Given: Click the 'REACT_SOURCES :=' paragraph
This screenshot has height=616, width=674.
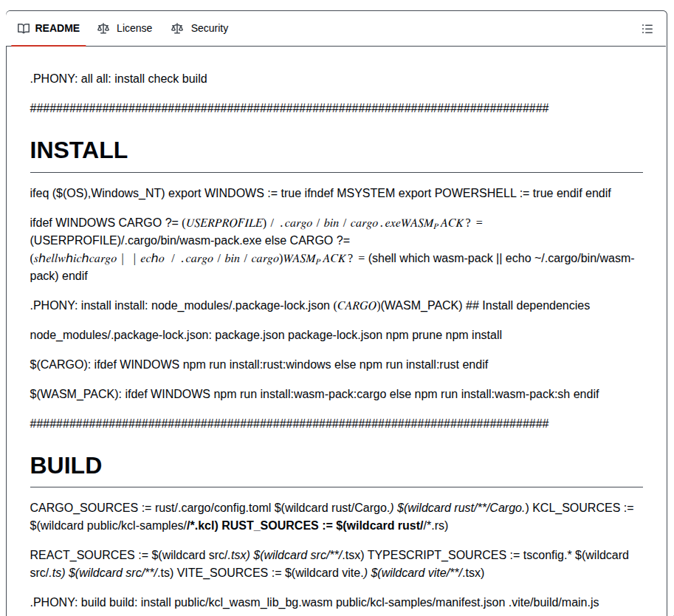Looking at the screenshot, I should pyautogui.click(x=329, y=564).
